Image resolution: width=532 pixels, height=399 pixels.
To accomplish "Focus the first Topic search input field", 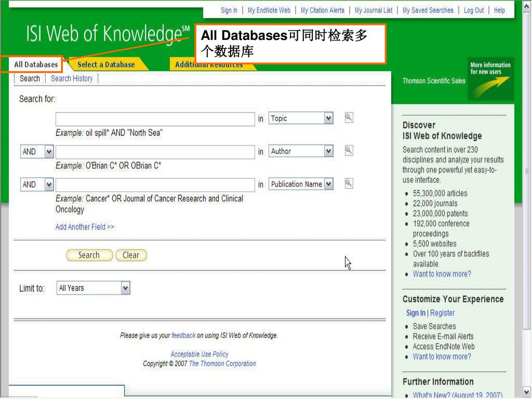I will click(155, 119).
